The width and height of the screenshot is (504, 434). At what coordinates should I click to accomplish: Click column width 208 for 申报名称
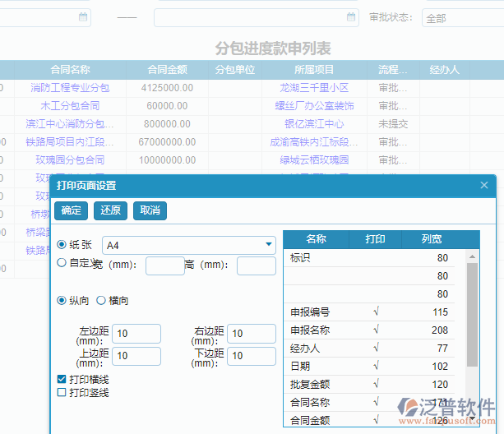[439, 330]
